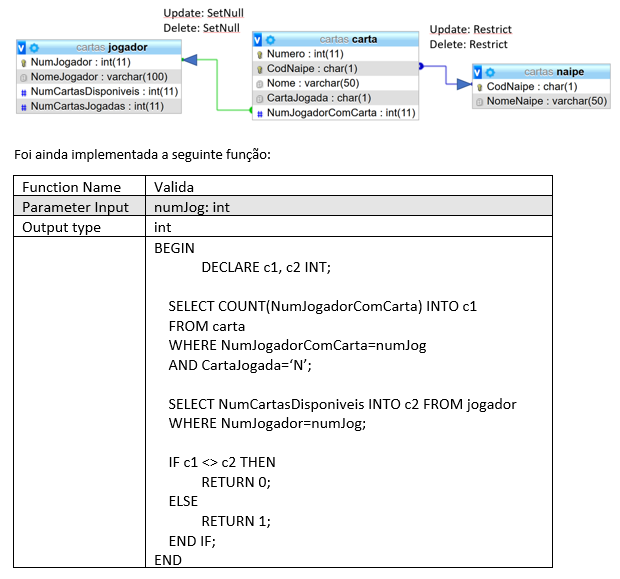Click the BEGIN keyword line

click(174, 248)
